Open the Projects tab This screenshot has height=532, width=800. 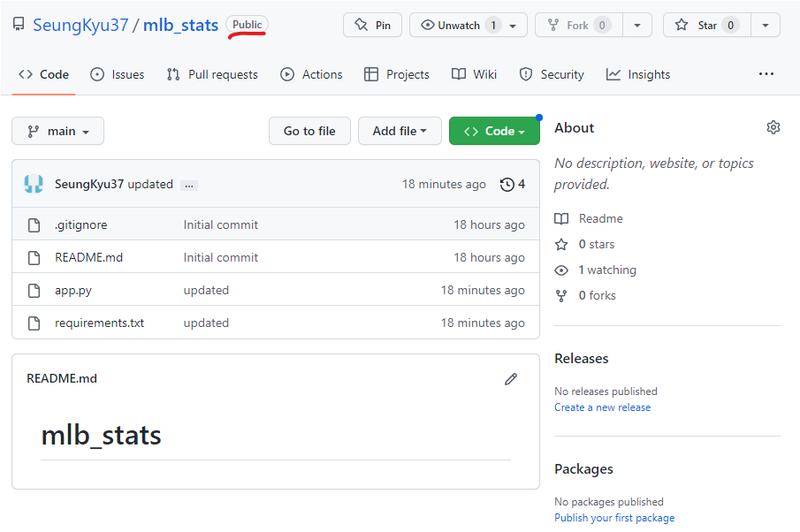396,74
